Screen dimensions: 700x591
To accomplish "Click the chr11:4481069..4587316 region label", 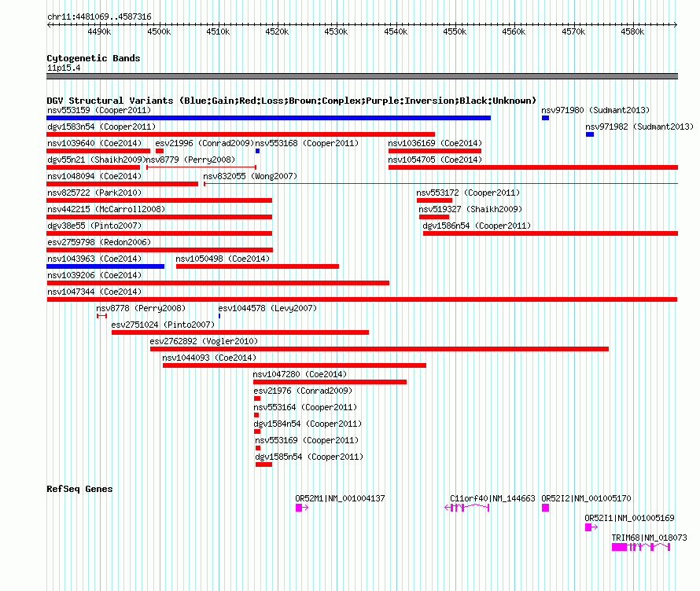I will coord(99,17).
